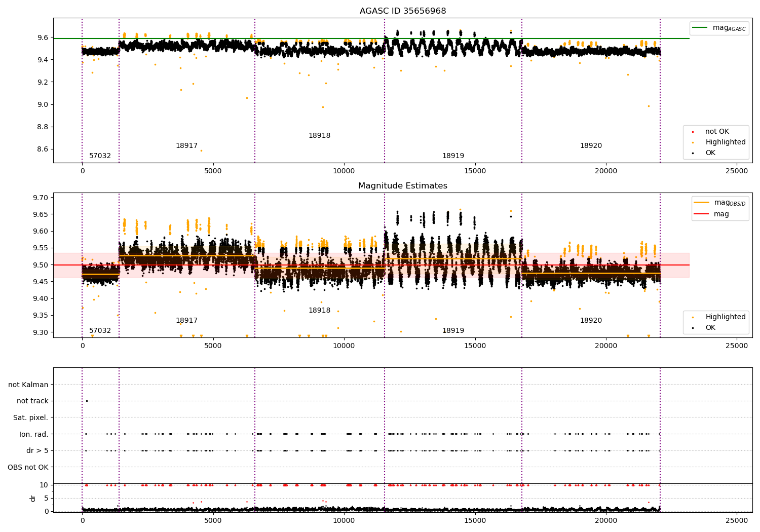Click the '9.0' y tick in top plot
The width and height of the screenshot is (760, 532).
pos(43,105)
